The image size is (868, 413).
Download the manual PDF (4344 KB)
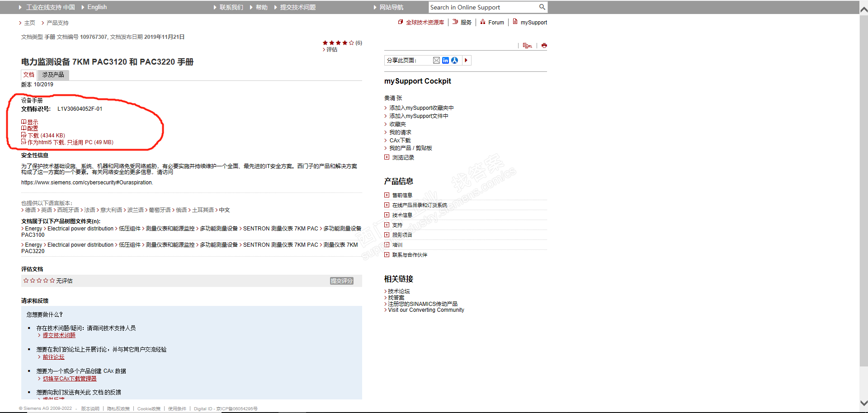point(47,135)
